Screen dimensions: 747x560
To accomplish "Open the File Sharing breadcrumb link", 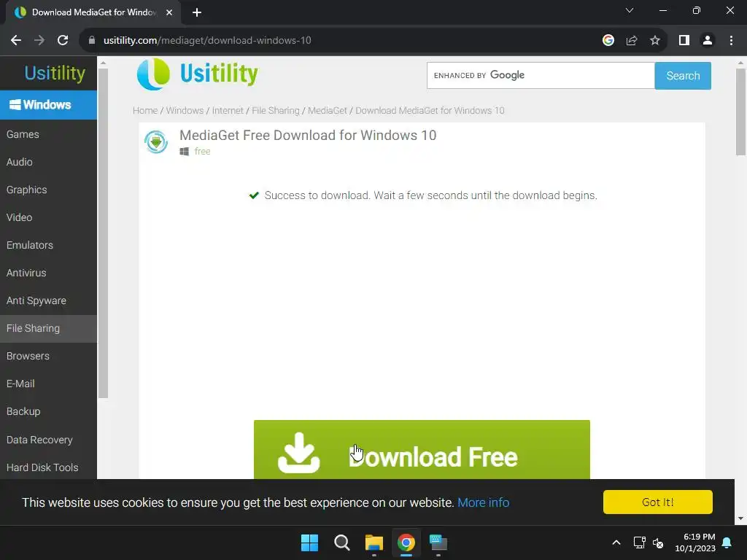I will (275, 111).
